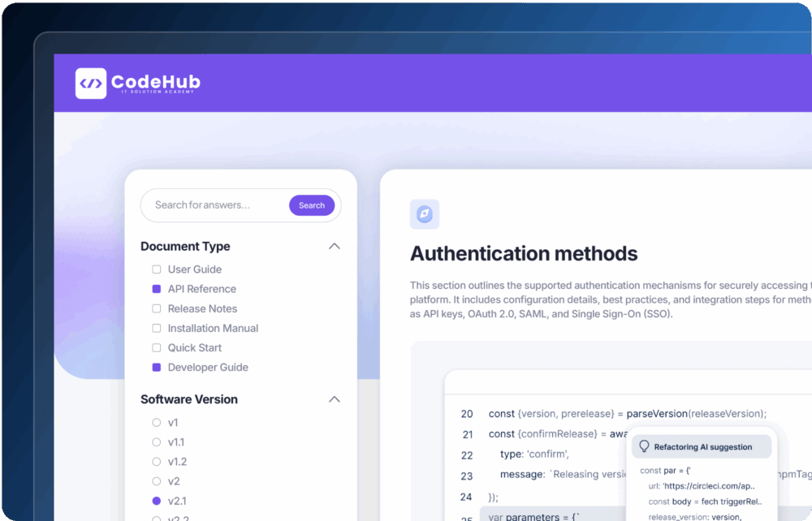
Task: Collapse the Document Type section
Action: 334,245
